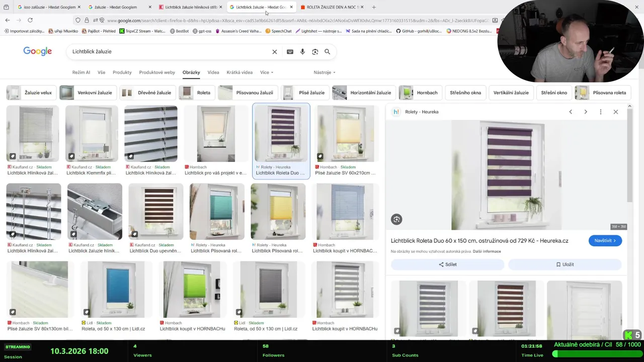644x362 pixels.
Task: Open Google Lens image search
Action: coord(315,52)
